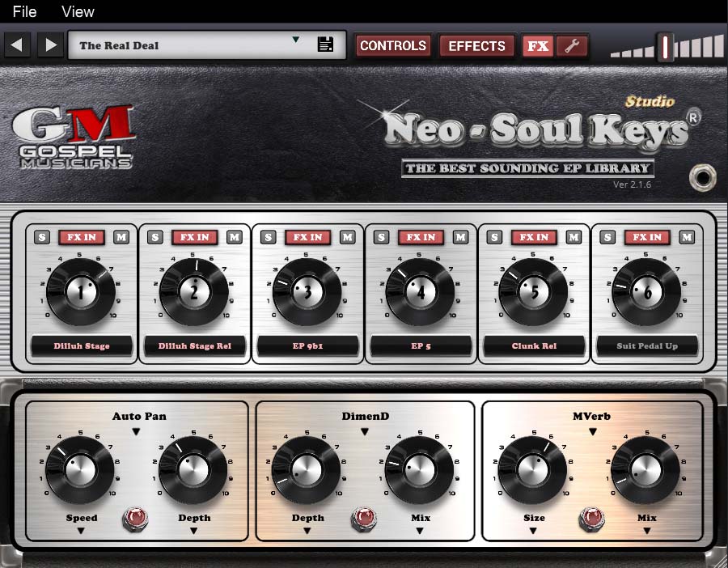This screenshot has width=728, height=568.
Task: Click the channel 6 volume knob
Action: 646,292
